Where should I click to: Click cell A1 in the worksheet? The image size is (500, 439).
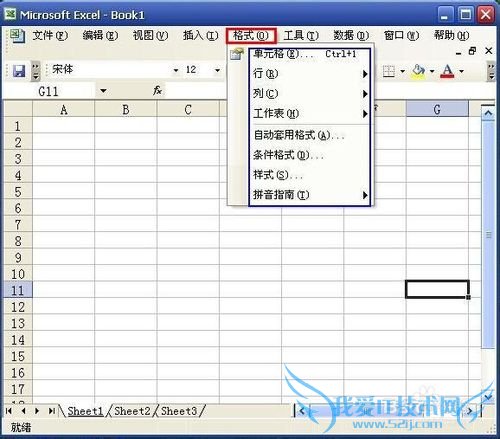pos(64,126)
